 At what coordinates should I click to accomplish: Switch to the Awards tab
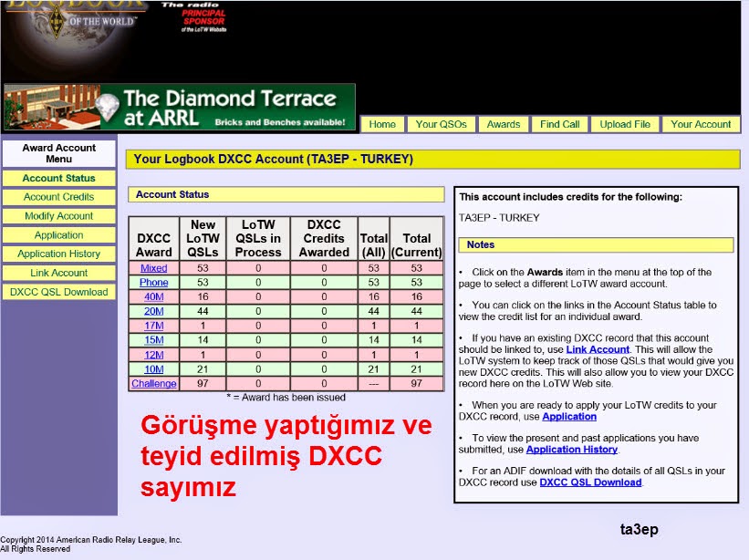[x=503, y=124]
